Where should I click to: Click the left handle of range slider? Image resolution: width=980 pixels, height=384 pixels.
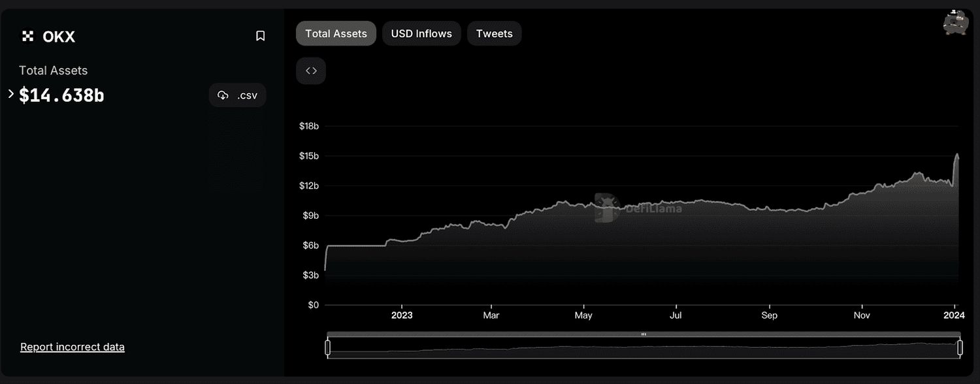point(327,347)
